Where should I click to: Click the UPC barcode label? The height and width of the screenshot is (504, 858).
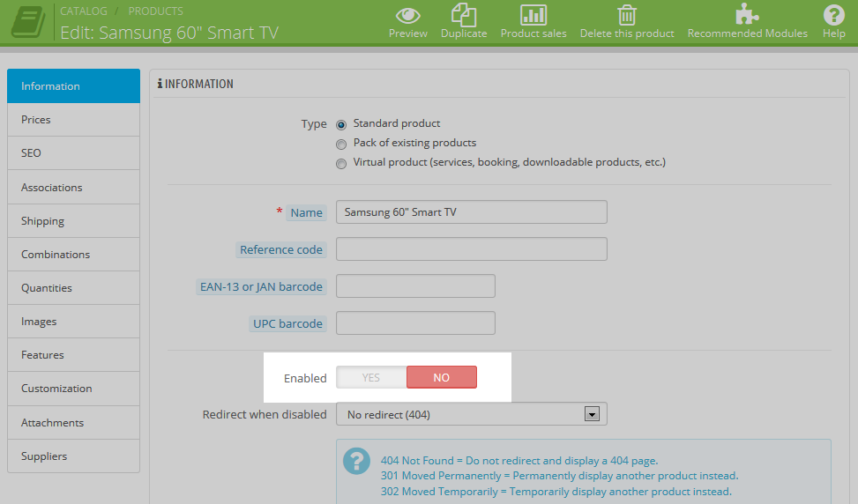click(287, 323)
